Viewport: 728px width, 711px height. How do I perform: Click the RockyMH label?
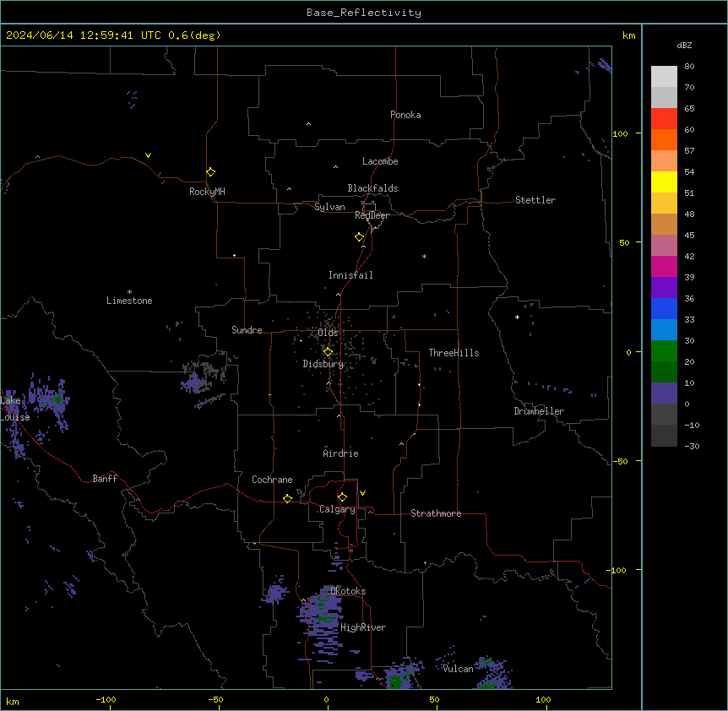[x=207, y=192]
